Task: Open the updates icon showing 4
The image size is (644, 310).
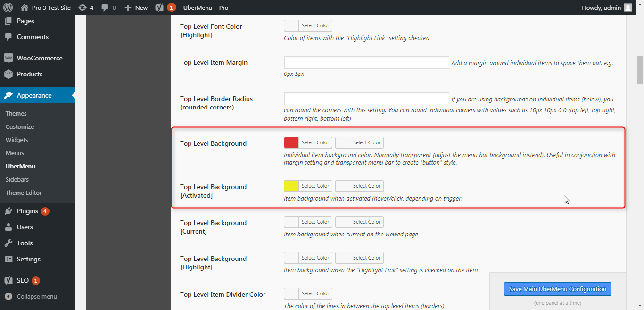Action: (85, 8)
